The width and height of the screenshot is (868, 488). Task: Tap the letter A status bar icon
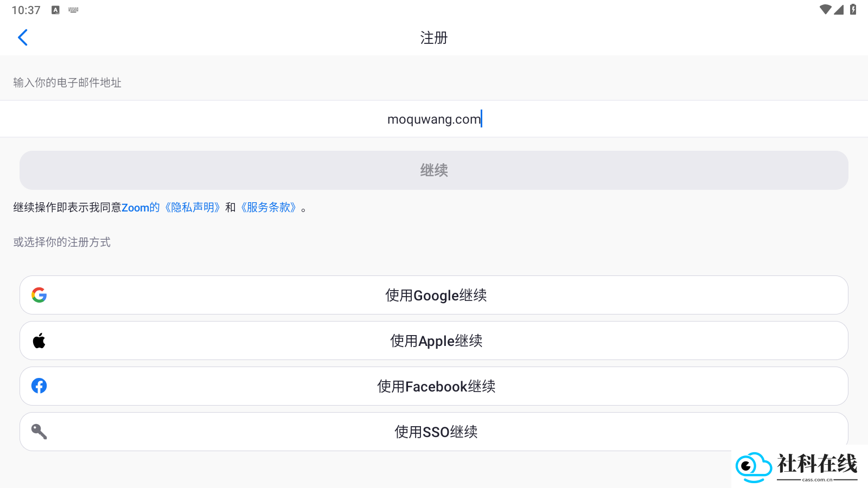point(55,10)
